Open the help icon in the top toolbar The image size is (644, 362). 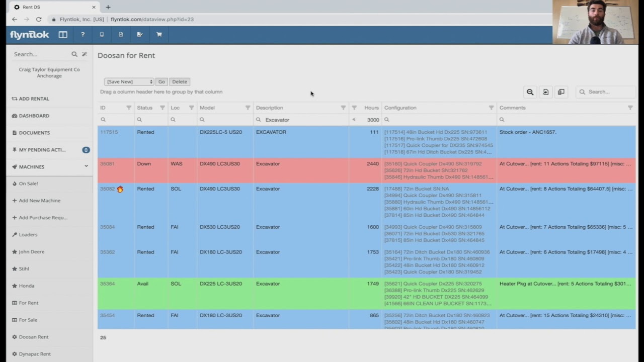tap(83, 34)
